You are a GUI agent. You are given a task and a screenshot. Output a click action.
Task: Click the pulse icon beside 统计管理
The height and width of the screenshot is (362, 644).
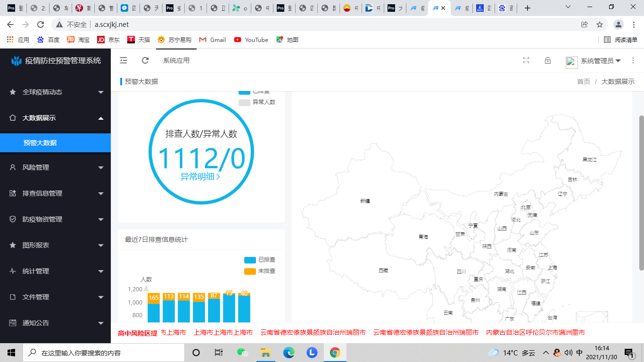coord(13,271)
